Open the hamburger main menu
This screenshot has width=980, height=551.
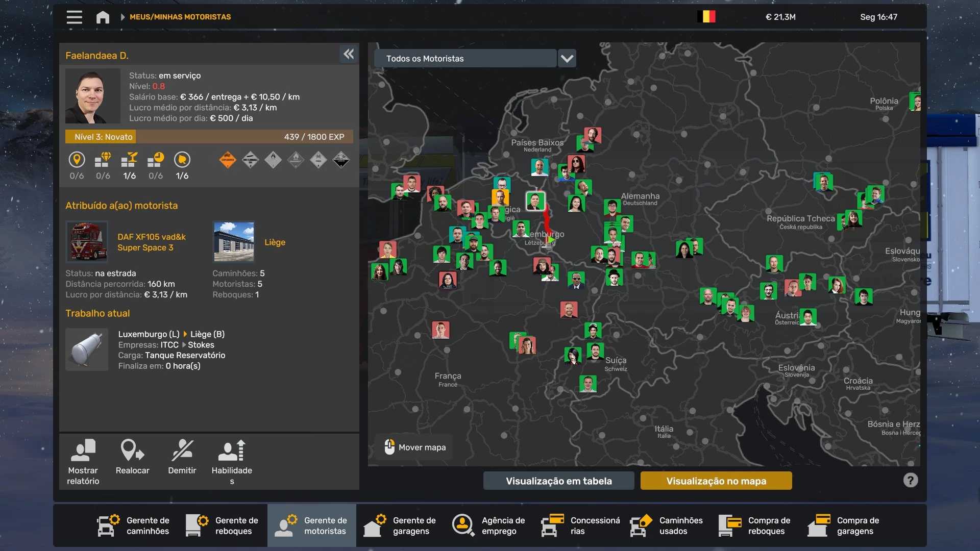(x=74, y=17)
